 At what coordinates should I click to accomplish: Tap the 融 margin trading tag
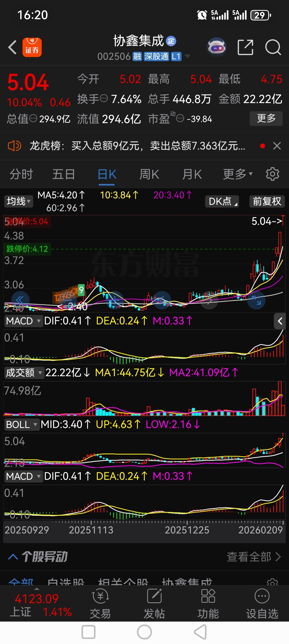[137, 57]
